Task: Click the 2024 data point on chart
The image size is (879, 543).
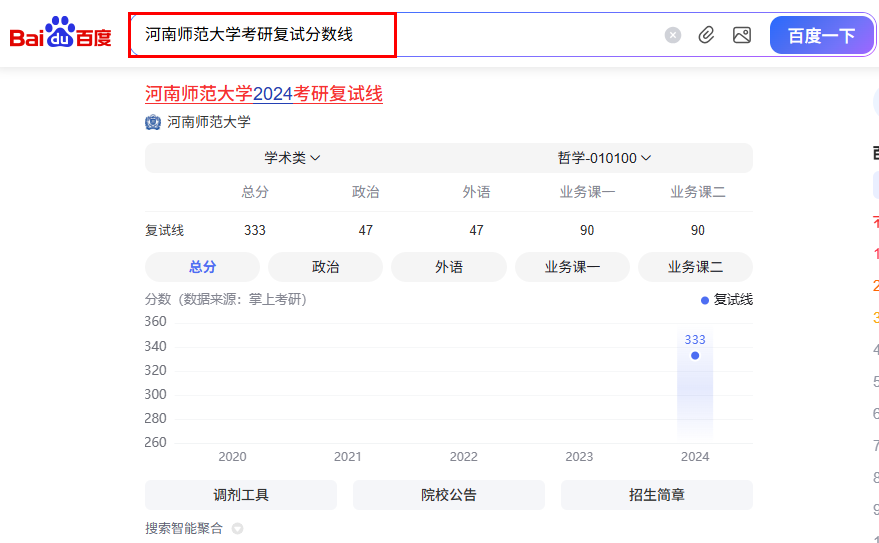Action: pos(695,355)
